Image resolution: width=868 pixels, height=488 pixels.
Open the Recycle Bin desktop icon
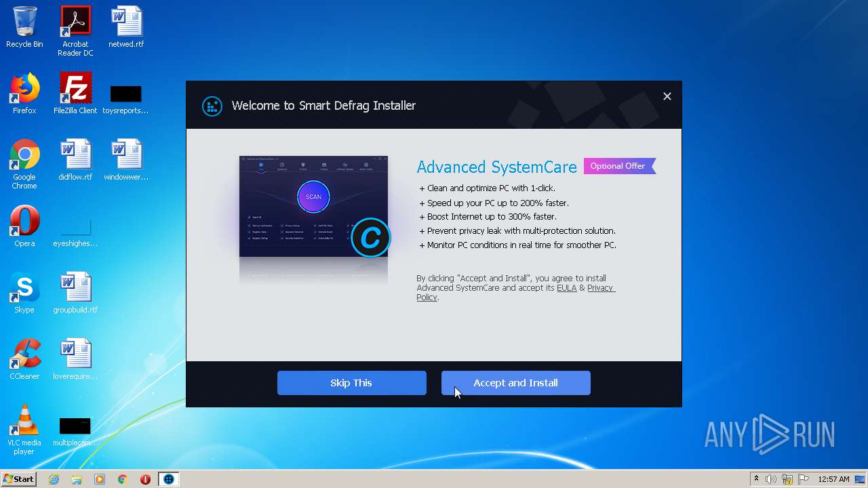click(24, 27)
